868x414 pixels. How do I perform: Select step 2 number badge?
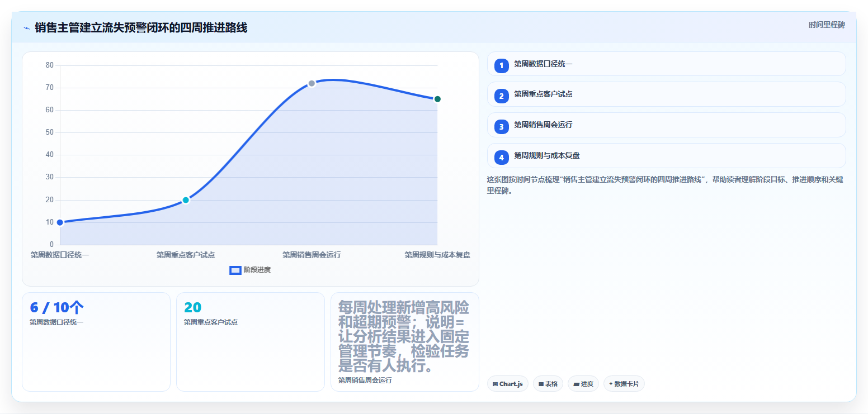(502, 96)
